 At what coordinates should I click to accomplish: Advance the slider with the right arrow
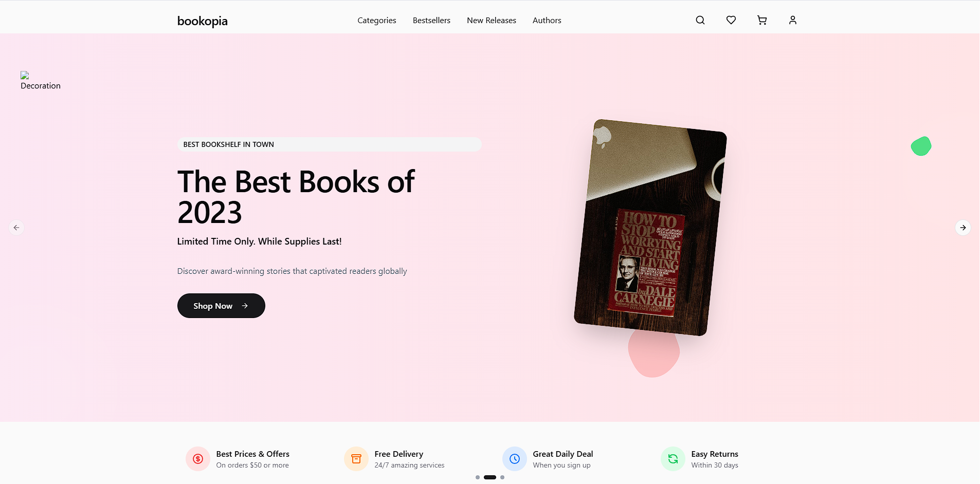[x=963, y=228]
